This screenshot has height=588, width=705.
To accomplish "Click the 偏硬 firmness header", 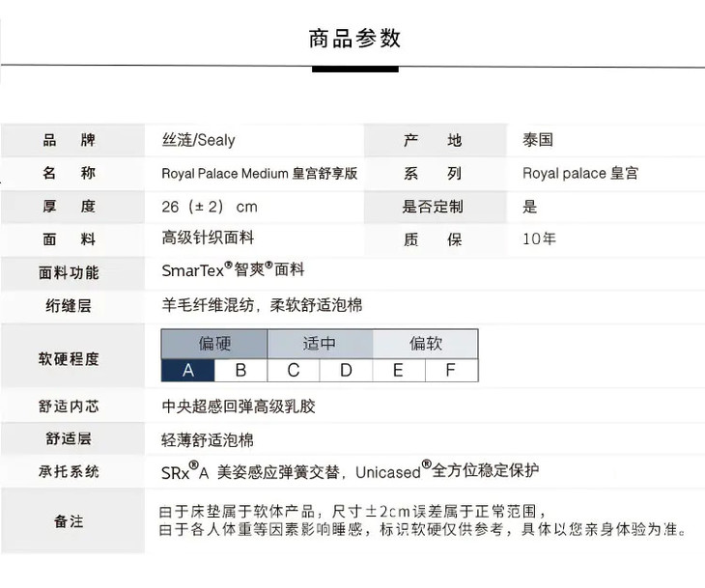I will 214,344.
